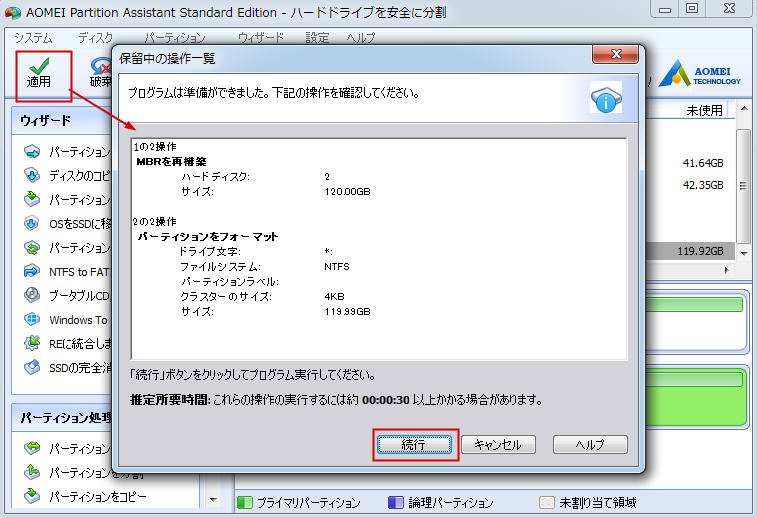
Task: Click the blue info icon in the dialog
Action: pos(606,98)
